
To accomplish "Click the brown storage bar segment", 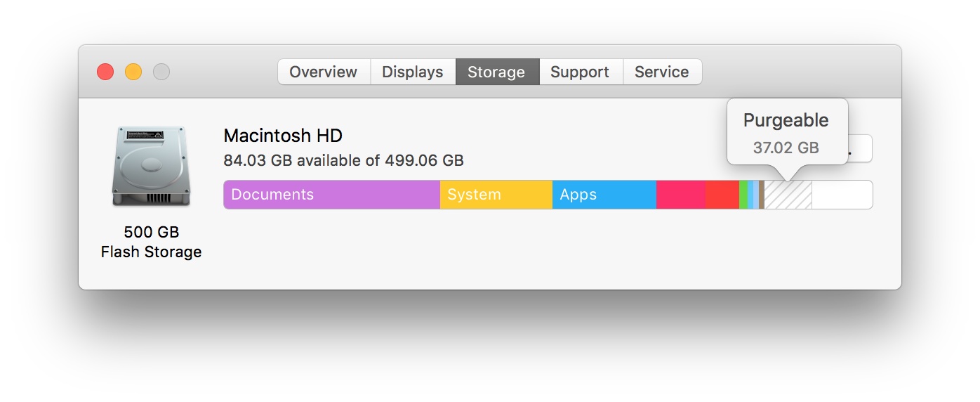I will tap(762, 195).
